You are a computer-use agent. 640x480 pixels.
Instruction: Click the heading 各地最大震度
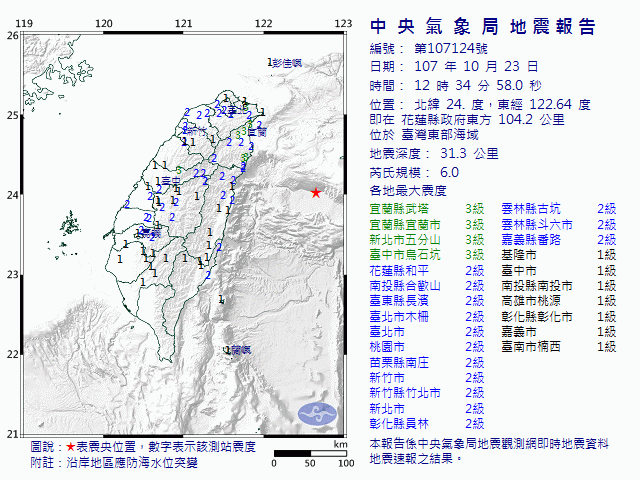pos(408,191)
